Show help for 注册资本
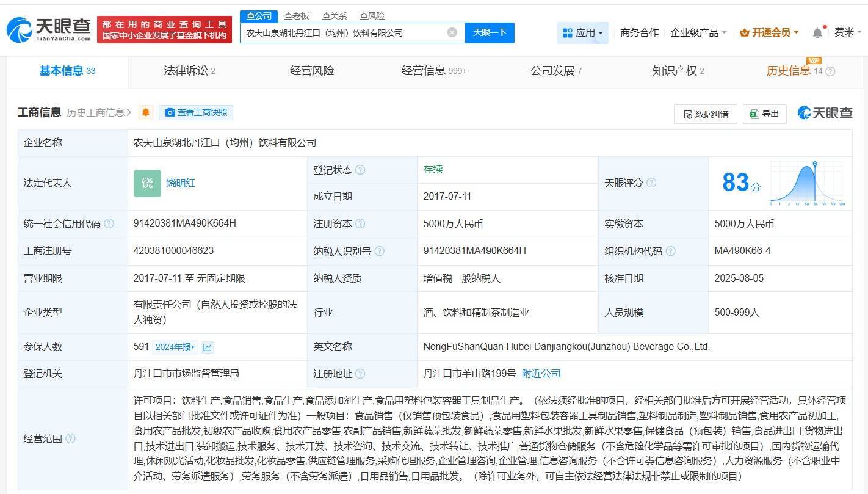The width and height of the screenshot is (868, 494). pyautogui.click(x=360, y=223)
